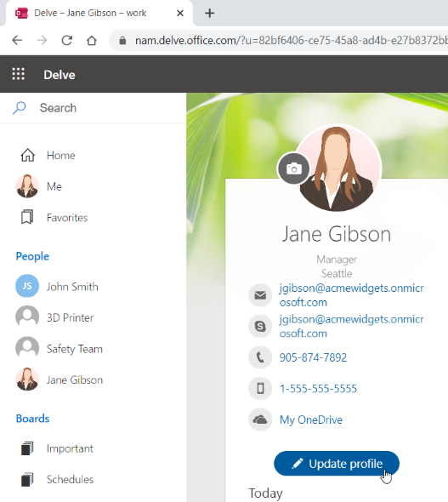
Task: Click the Boards heading
Action: click(32, 419)
